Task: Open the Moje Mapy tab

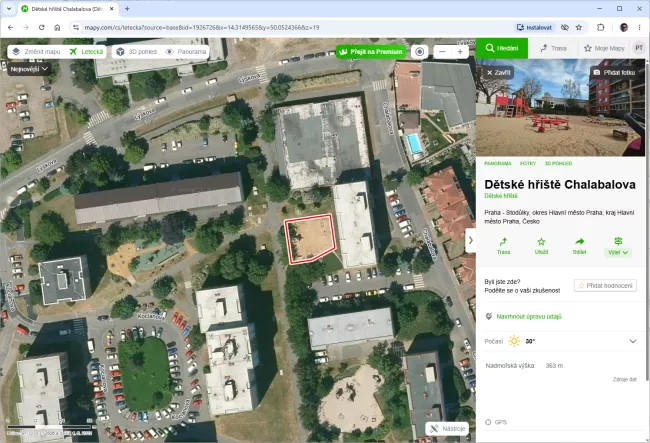Action: point(604,48)
